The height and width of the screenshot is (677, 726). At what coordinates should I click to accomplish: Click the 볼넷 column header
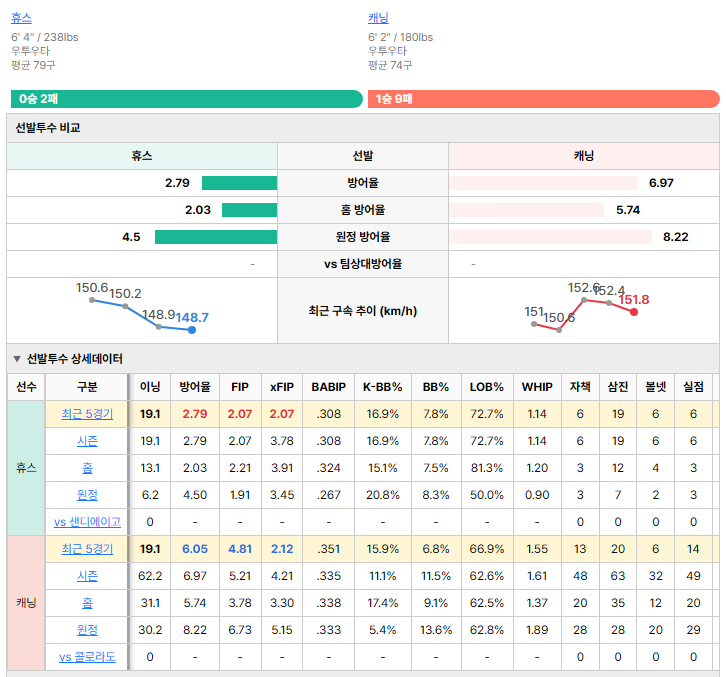[x=656, y=387]
